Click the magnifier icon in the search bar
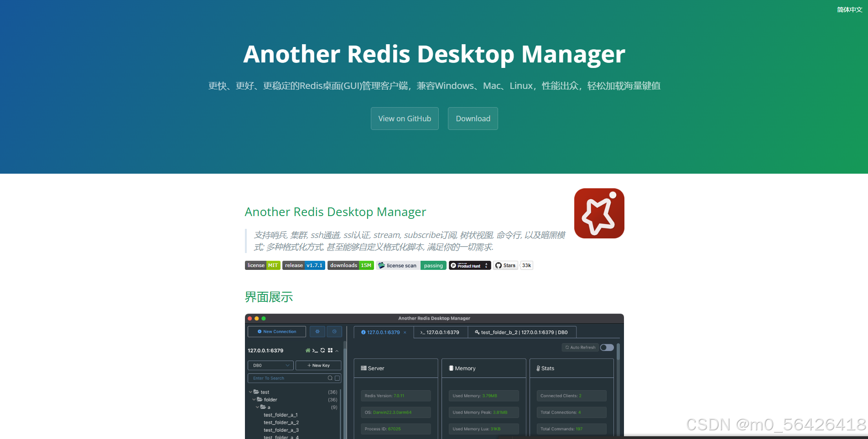 point(330,378)
